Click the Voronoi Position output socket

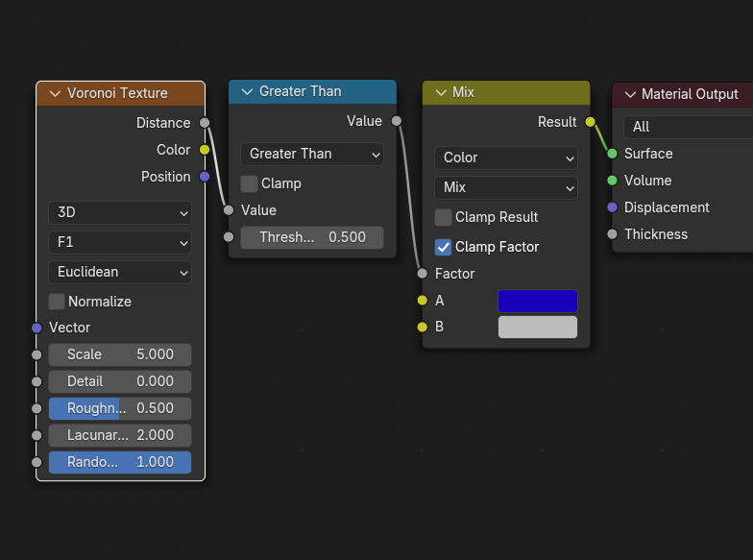click(x=205, y=177)
